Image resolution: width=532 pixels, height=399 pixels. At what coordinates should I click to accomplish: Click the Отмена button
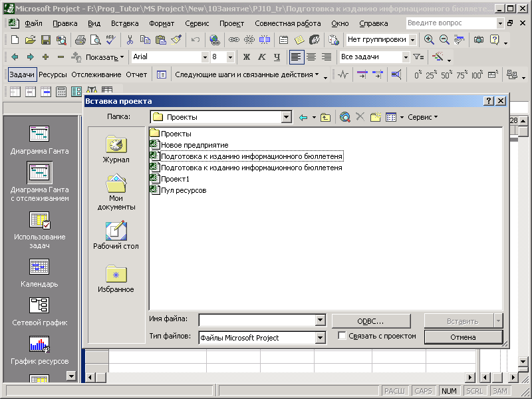pos(463,337)
